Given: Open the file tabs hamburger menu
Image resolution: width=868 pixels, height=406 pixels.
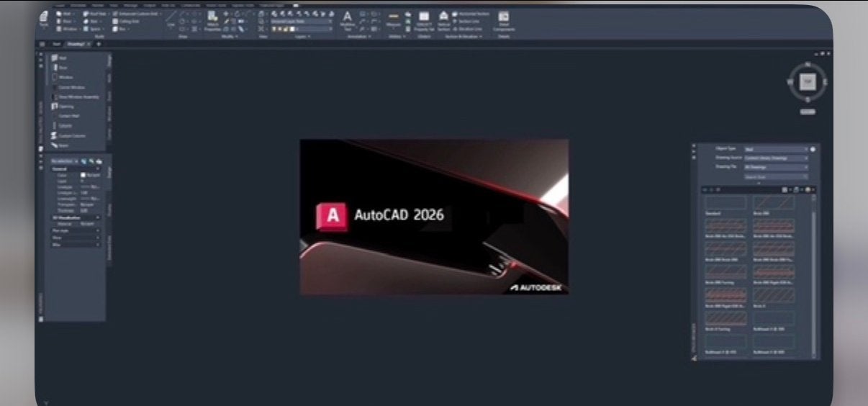Looking at the screenshot, I should [x=42, y=44].
